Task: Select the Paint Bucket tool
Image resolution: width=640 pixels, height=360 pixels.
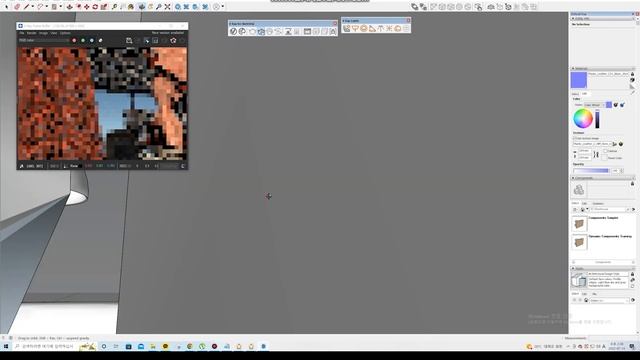Action: (132, 7)
